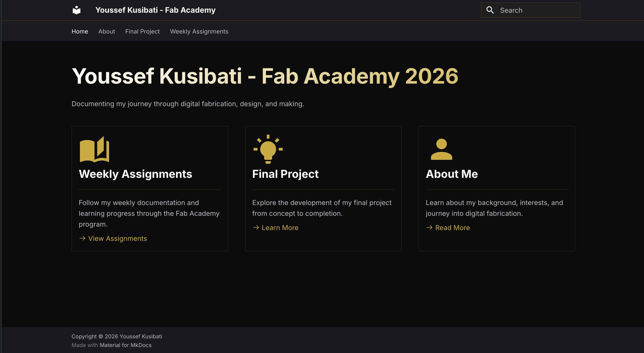Select the About Me card heading

pyautogui.click(x=451, y=174)
